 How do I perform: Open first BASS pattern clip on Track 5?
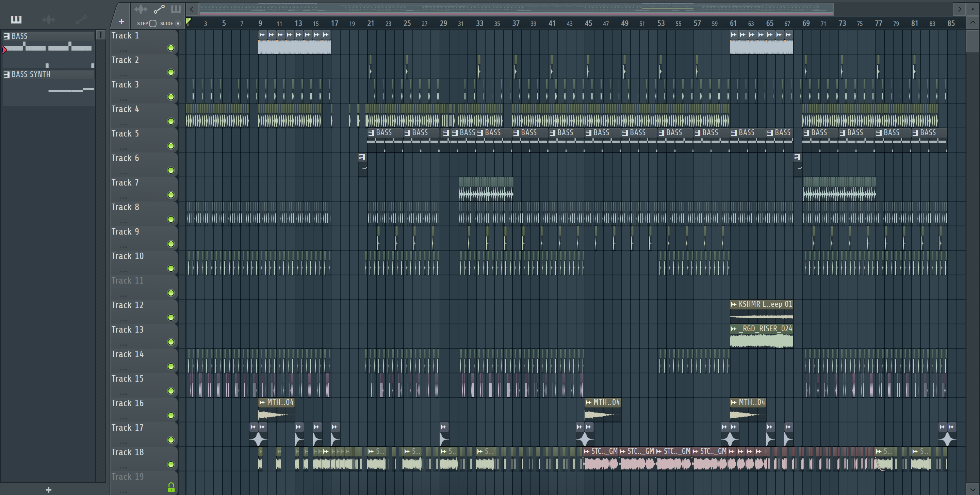(385, 140)
